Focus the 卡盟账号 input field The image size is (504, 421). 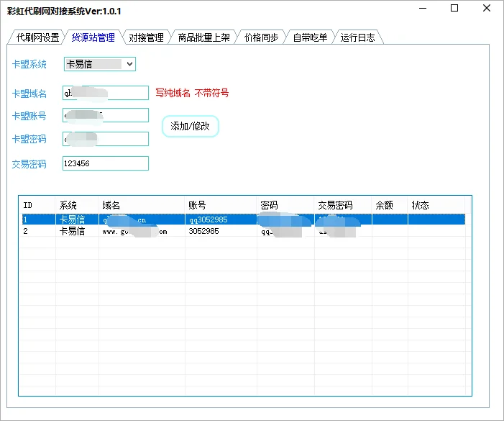pos(106,115)
